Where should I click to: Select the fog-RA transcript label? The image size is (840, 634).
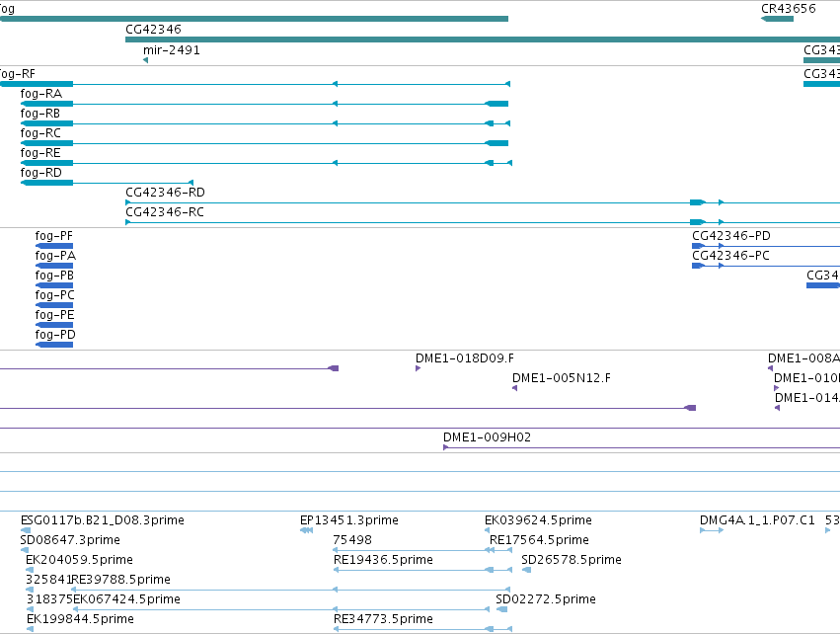[x=41, y=94]
